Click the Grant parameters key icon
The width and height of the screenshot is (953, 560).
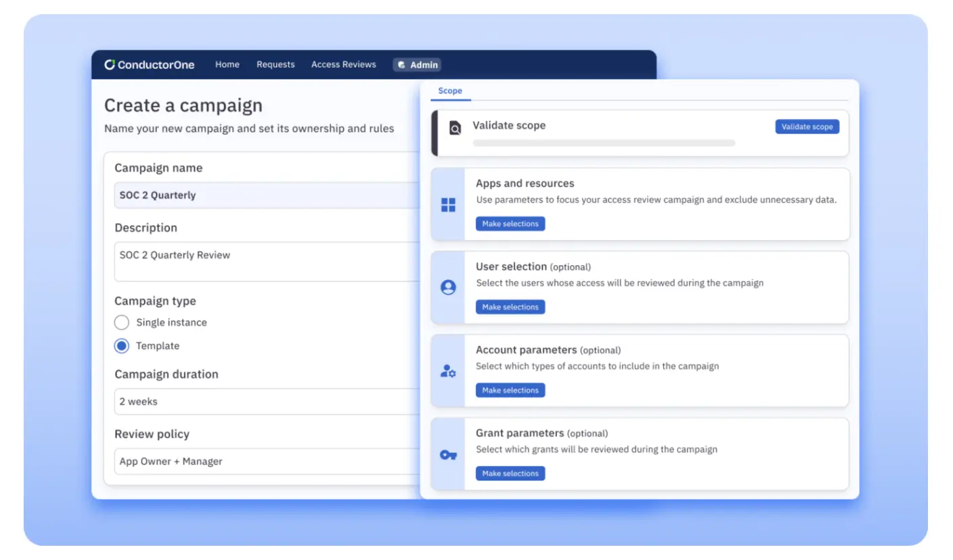[448, 454]
